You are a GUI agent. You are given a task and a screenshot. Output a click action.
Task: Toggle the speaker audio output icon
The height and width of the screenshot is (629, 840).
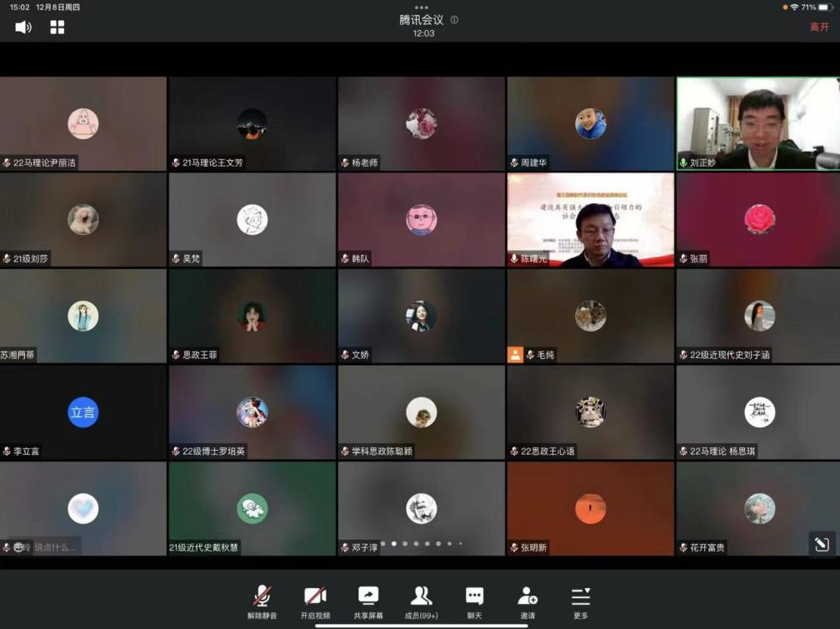tap(23, 27)
